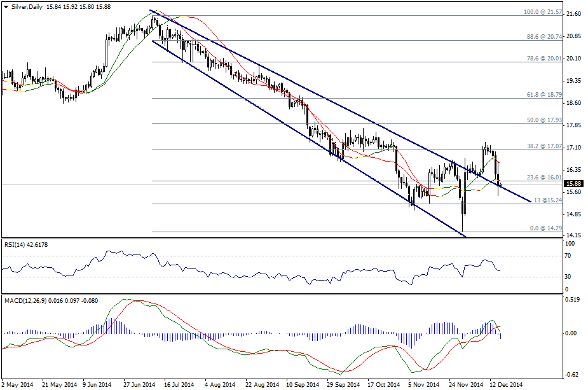Select the 100.0 @ 21.57 Fibonacci label

tap(542, 12)
